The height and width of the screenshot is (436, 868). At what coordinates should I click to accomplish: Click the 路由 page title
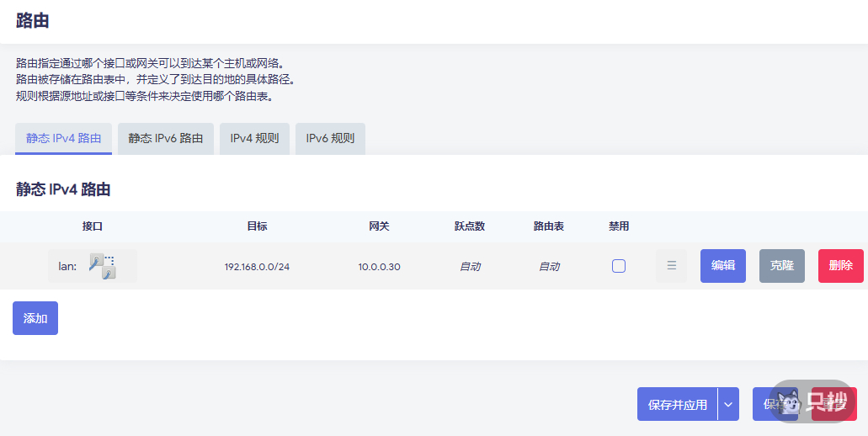click(x=33, y=20)
